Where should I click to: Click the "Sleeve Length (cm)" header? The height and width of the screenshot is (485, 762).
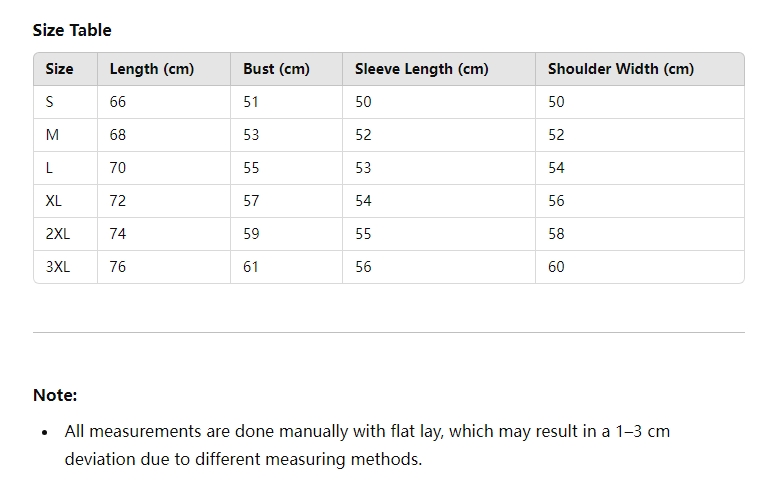(x=422, y=69)
